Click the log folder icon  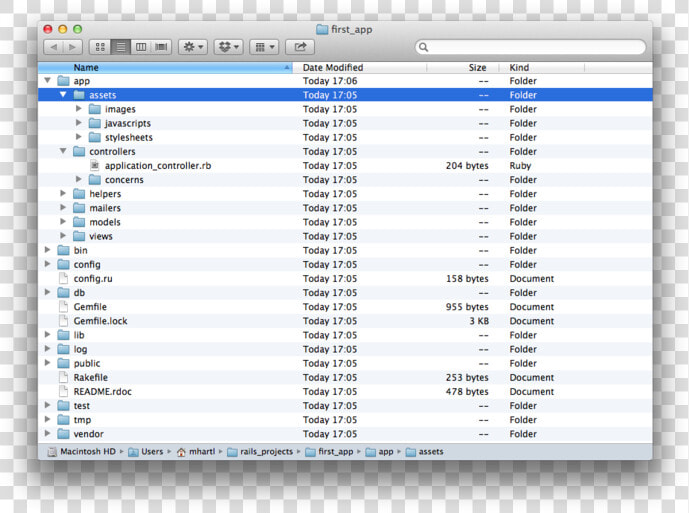[x=64, y=349]
